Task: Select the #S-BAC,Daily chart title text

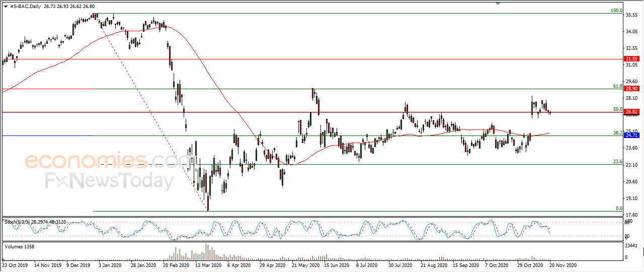Action: pyautogui.click(x=26, y=6)
